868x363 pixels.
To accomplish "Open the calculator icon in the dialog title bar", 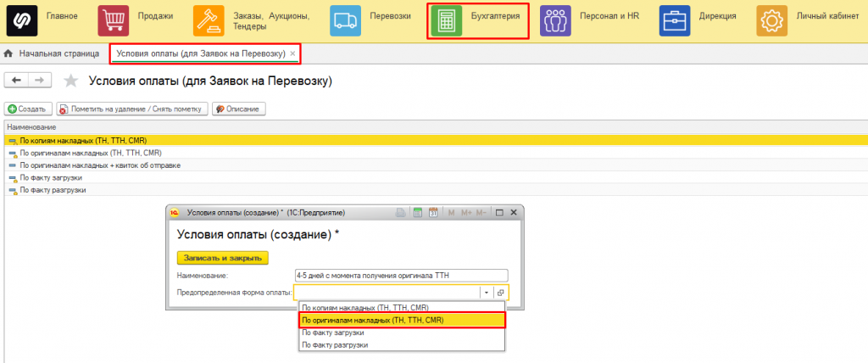I will click(418, 212).
